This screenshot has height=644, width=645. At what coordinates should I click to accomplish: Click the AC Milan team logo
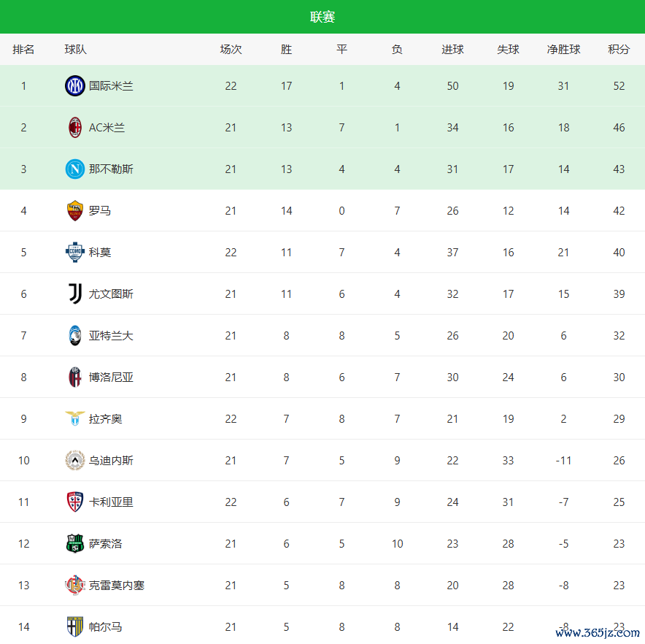point(74,128)
